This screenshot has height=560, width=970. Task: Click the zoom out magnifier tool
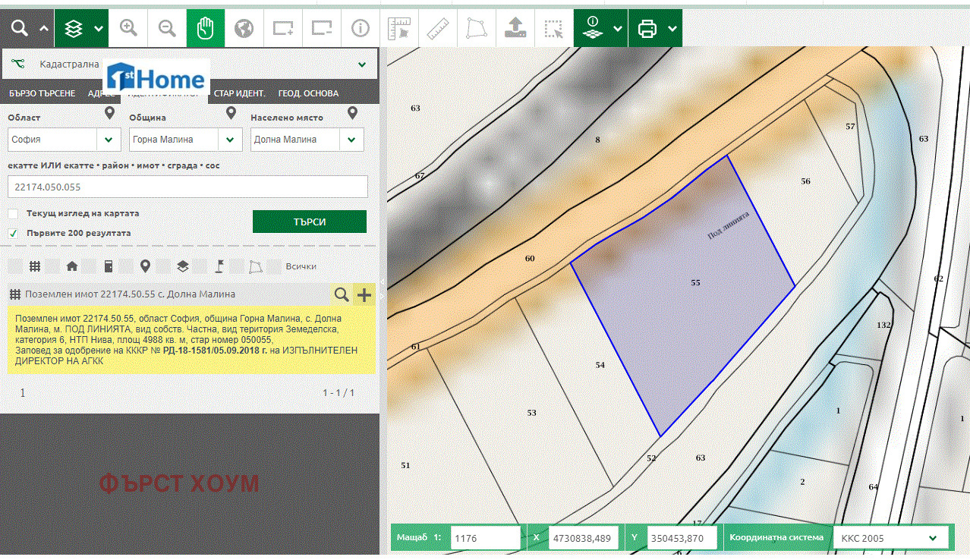[167, 29]
